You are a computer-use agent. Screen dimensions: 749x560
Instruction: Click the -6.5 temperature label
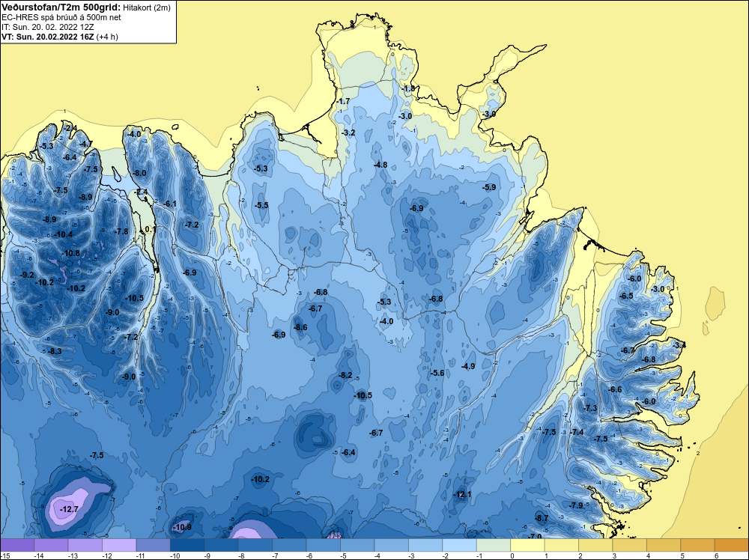pyautogui.click(x=626, y=296)
